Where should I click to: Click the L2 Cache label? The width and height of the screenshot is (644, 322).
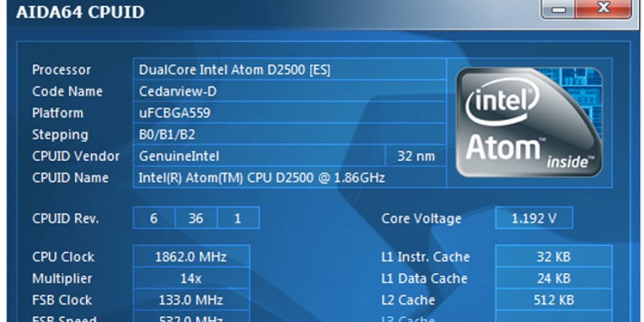click(x=408, y=299)
